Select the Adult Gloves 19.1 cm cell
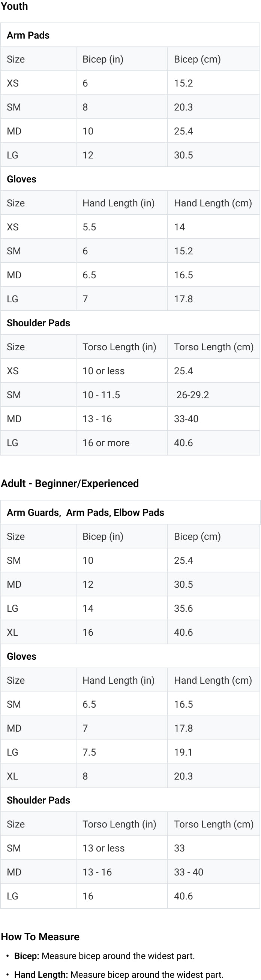 click(x=183, y=752)
